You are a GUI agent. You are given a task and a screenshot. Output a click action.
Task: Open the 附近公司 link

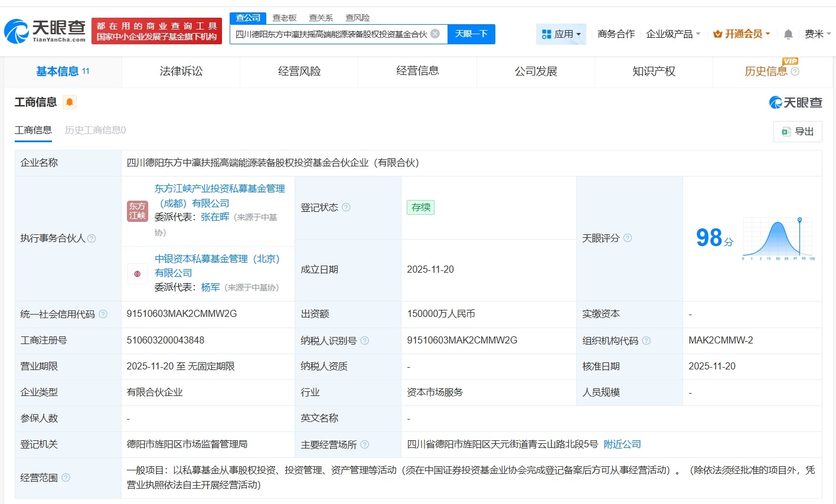[x=621, y=444]
